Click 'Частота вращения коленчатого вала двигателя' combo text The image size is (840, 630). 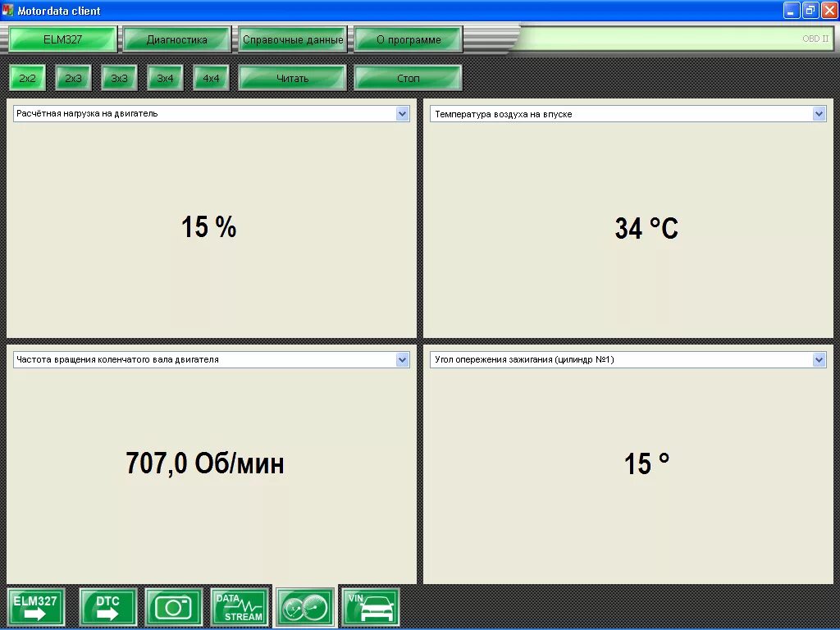click(x=117, y=359)
